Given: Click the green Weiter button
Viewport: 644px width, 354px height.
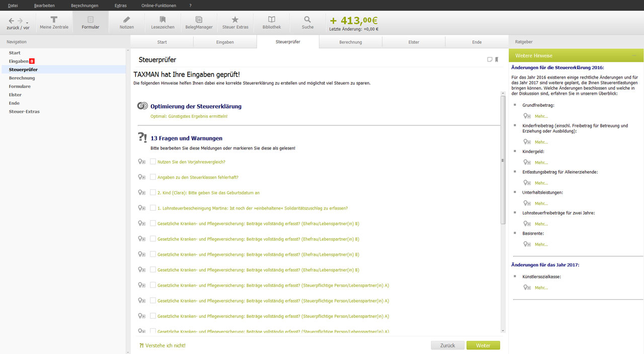Looking at the screenshot, I should pyautogui.click(x=483, y=345).
